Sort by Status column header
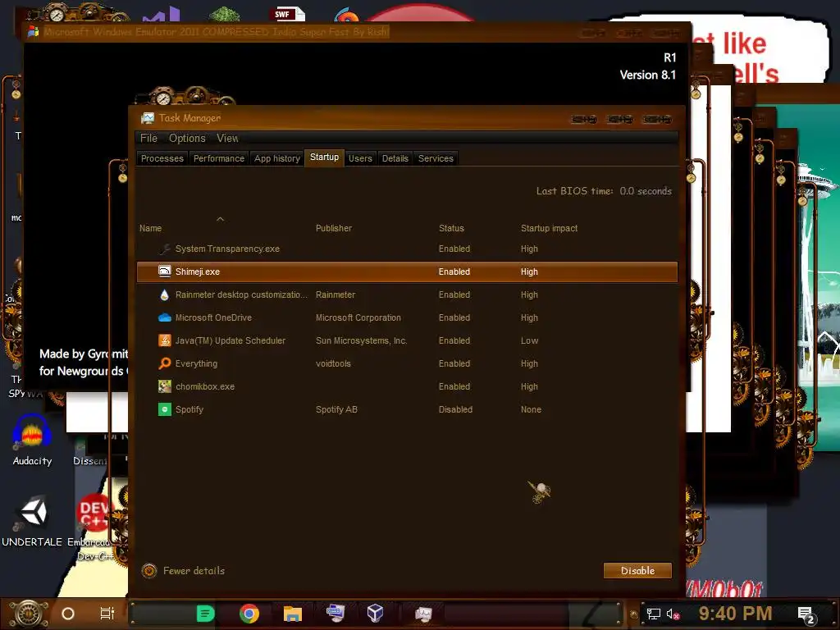This screenshot has height=630, width=840. click(452, 228)
